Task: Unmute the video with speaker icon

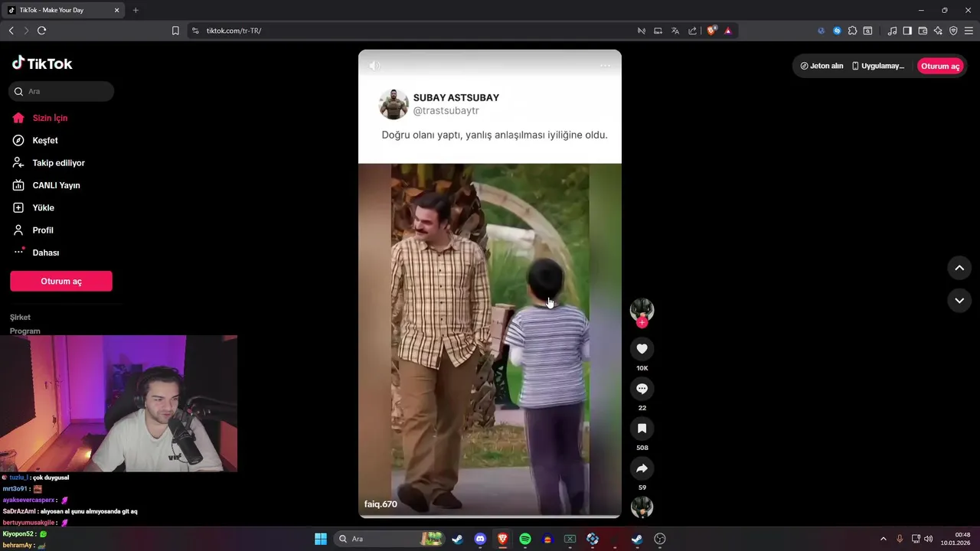Action: 374,66
